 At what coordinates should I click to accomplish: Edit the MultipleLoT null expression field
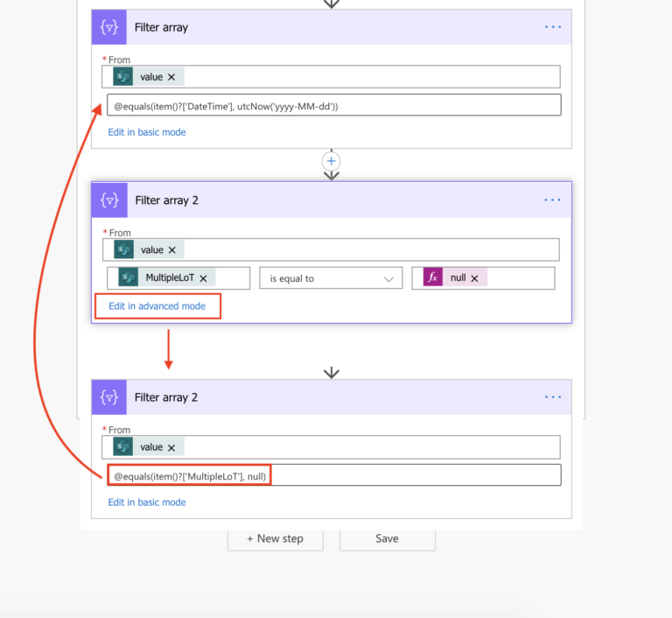334,475
